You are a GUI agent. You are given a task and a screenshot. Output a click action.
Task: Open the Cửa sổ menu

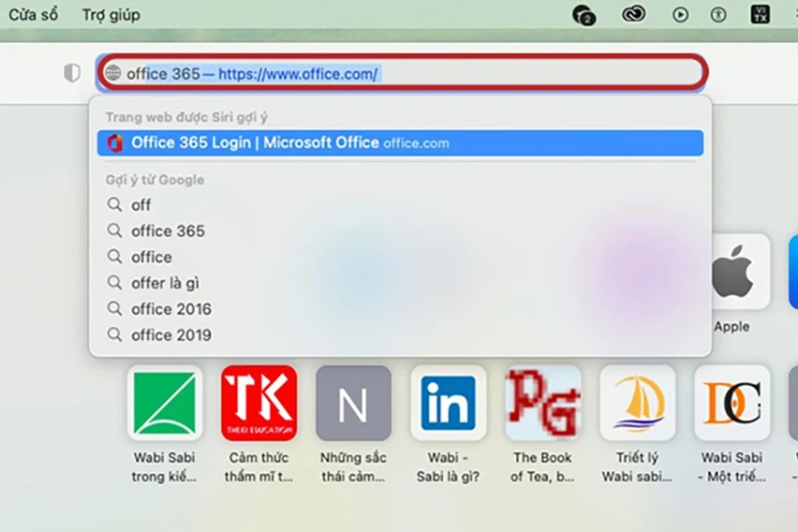(33, 15)
